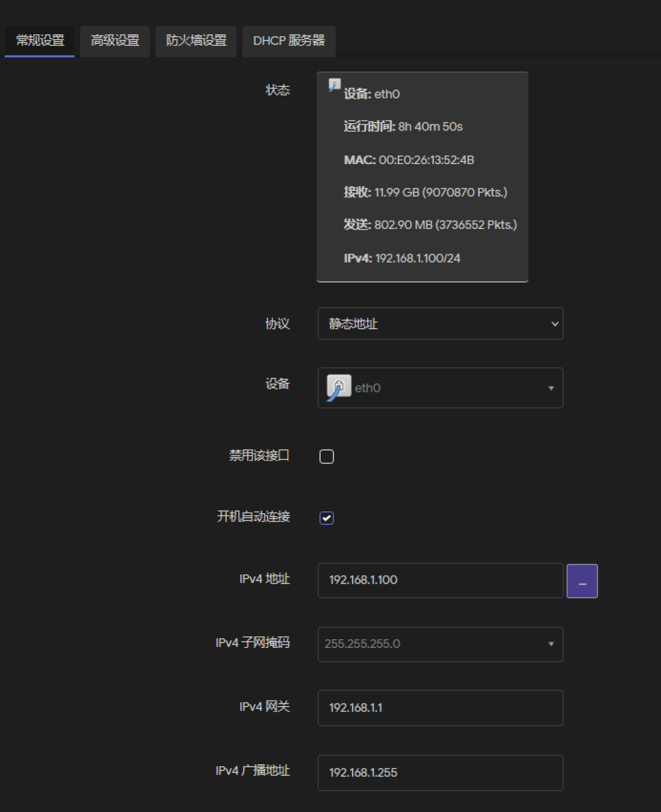Click the 状态 label

point(277,90)
